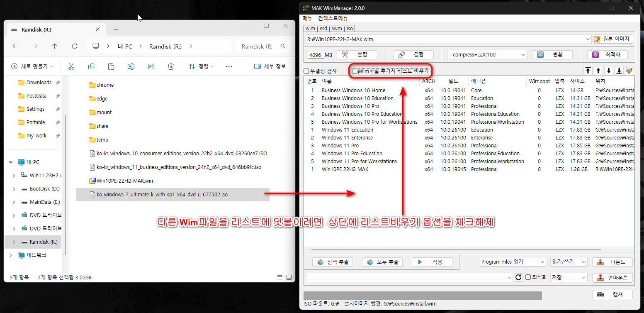Open the 메뉴 menu in WimManager
644x313 pixels.
pyautogui.click(x=307, y=18)
